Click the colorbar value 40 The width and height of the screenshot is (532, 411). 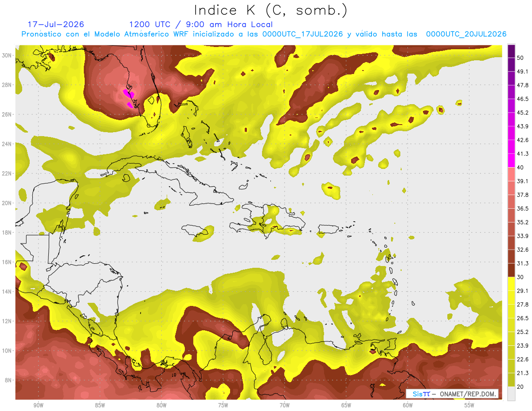(x=521, y=168)
